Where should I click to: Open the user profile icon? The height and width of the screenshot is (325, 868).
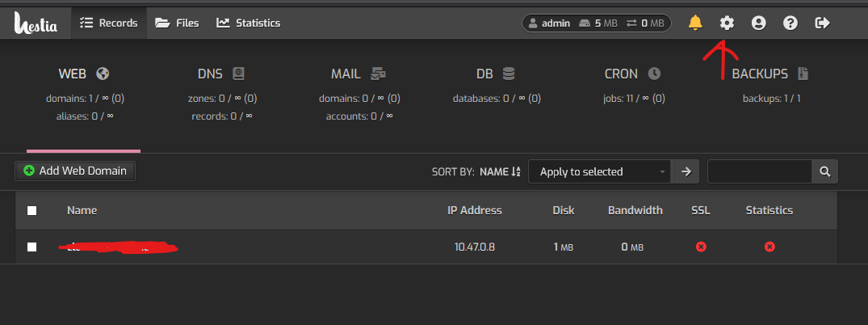[758, 23]
